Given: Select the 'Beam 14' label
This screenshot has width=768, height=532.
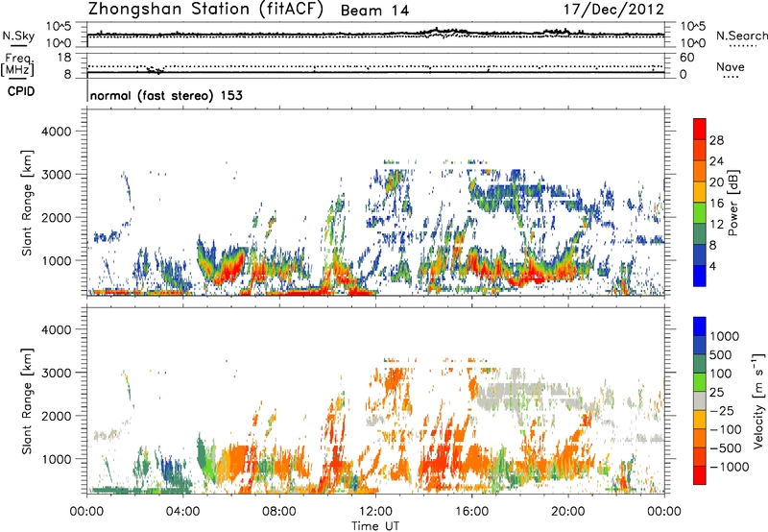Looking at the screenshot, I should point(374,11).
